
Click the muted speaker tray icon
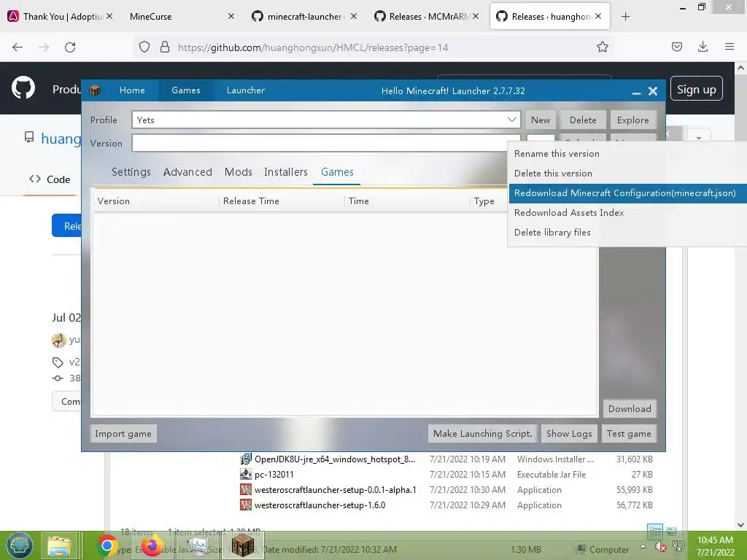click(x=661, y=547)
